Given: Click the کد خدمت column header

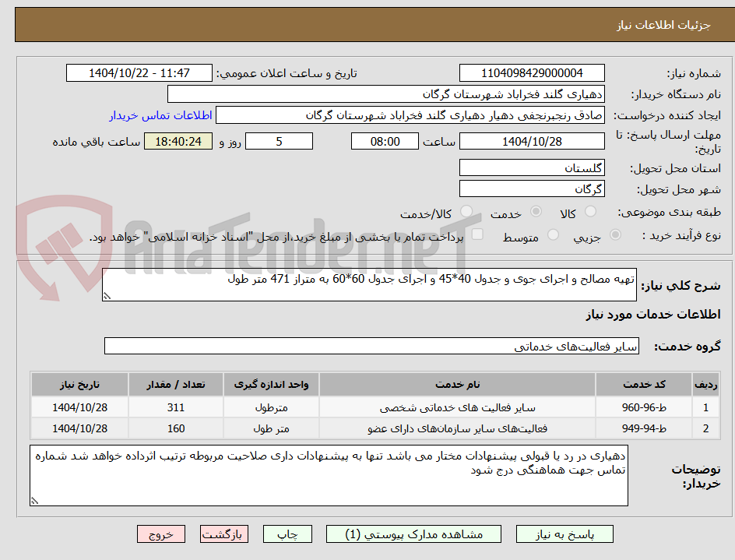Looking at the screenshot, I should (x=644, y=385).
